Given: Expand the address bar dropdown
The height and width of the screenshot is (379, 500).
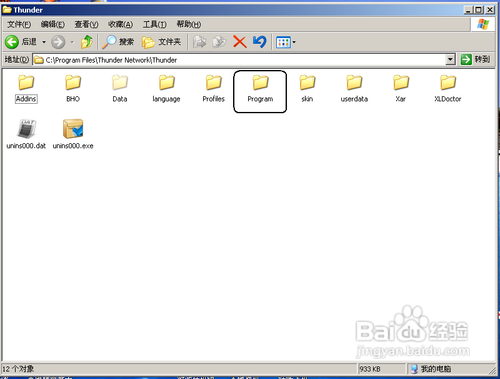Looking at the screenshot, I should 450,60.
